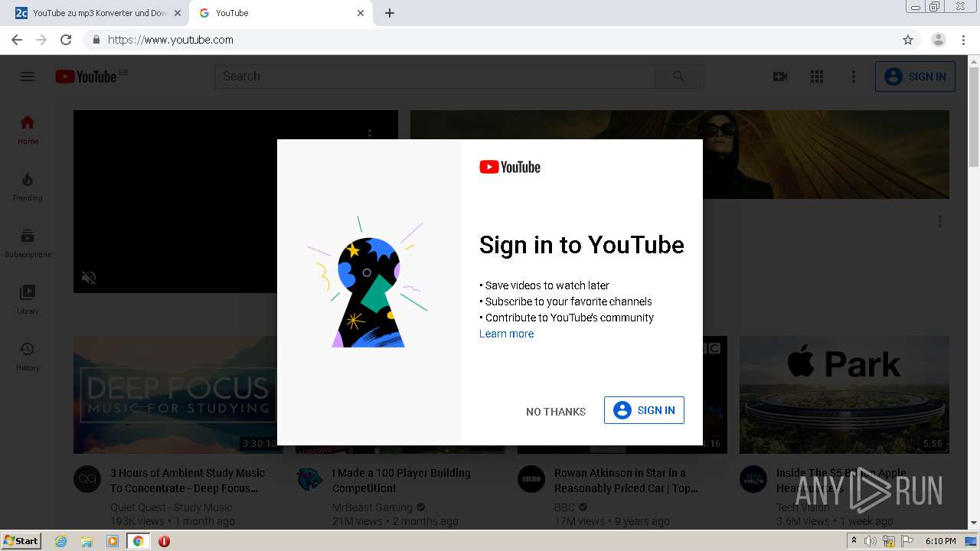Bookmark this page with the star icon
Screen dimensions: 980x551
[x=908, y=40]
